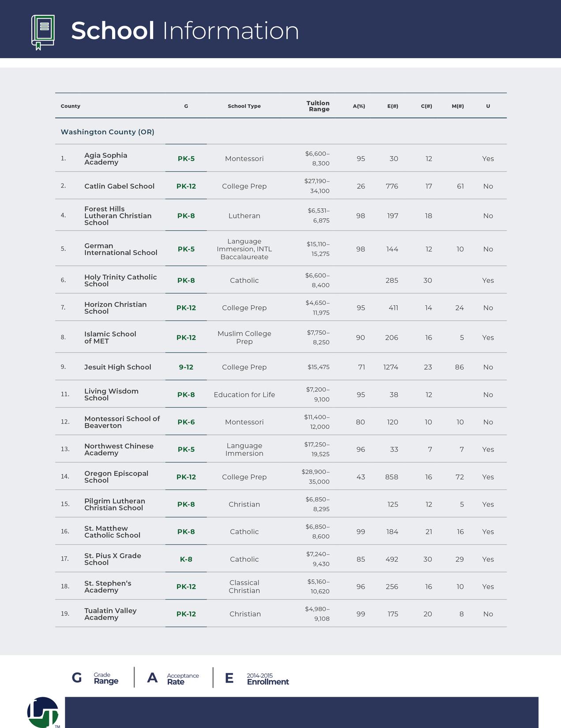
Task: Click the large E legend letter
Action: [x=229, y=678]
